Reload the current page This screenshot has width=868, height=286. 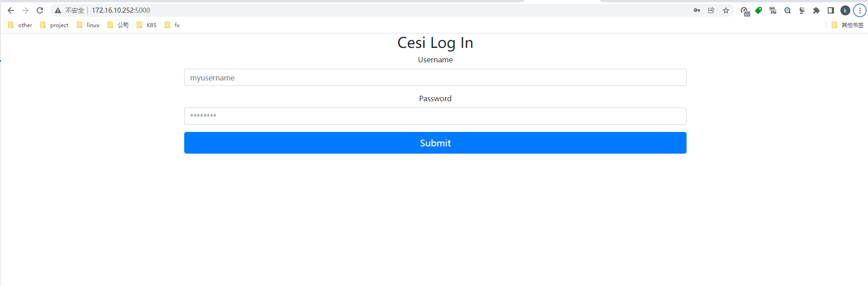point(40,10)
